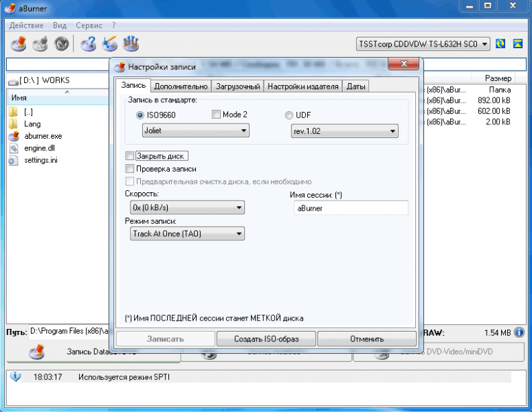Select the aburner.exe file name
Viewport: 532px width, 412px height.
coord(43,136)
